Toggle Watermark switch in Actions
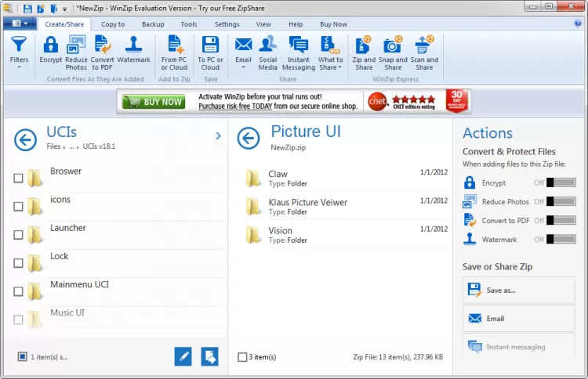Screen dimensions: 588x379 click(561, 239)
